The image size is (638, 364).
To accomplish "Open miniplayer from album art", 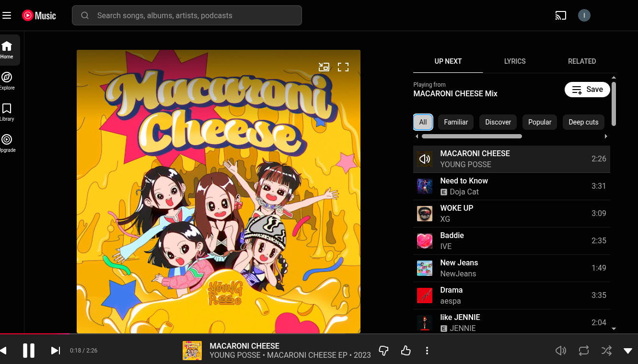I will [324, 67].
